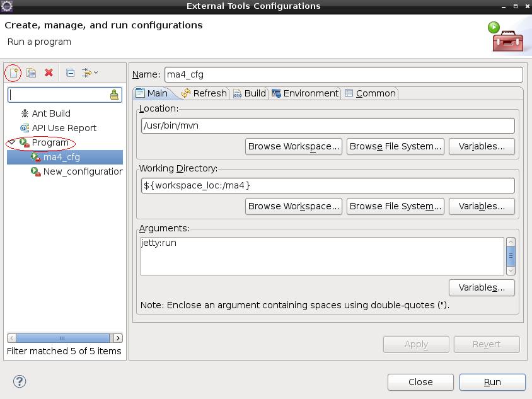Click into the Name text field

point(343,74)
